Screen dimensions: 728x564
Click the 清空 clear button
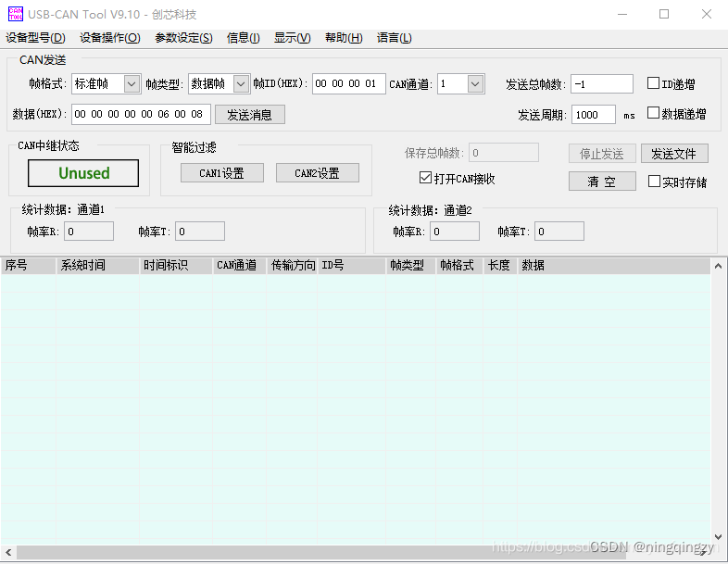tap(602, 181)
